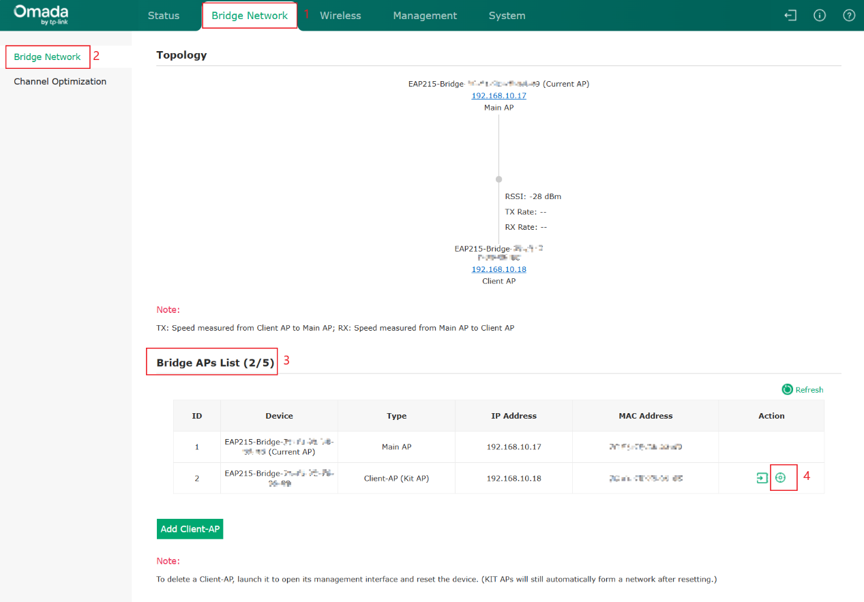Viewport: 864px width, 602px height.
Task: Click the locate icon for Client-AP row
Action: 780,478
